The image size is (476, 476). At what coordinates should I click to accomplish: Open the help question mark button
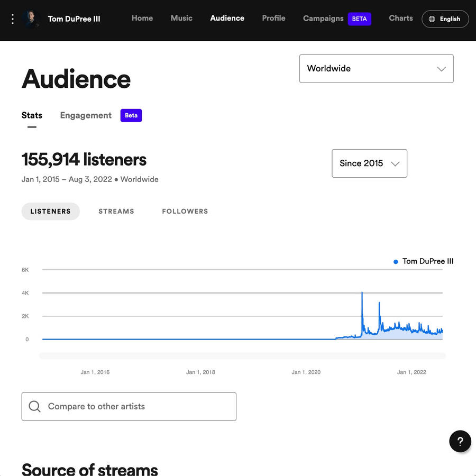460,441
